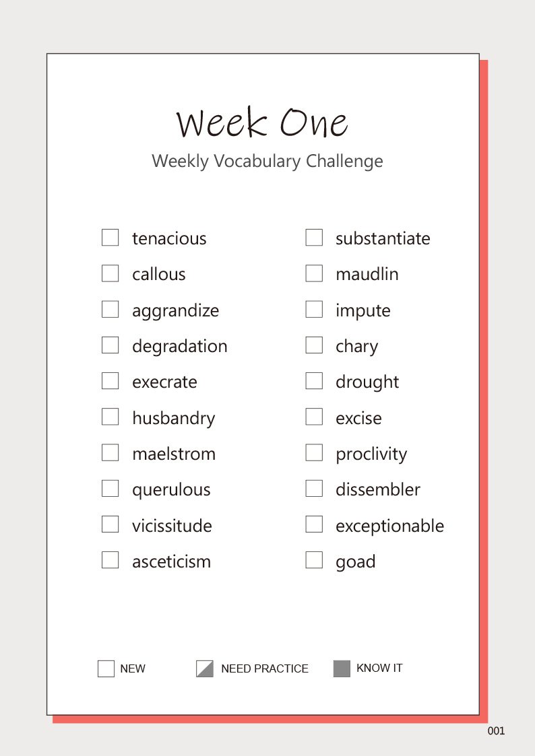Click the gray KNOW IT legend square

point(342,668)
